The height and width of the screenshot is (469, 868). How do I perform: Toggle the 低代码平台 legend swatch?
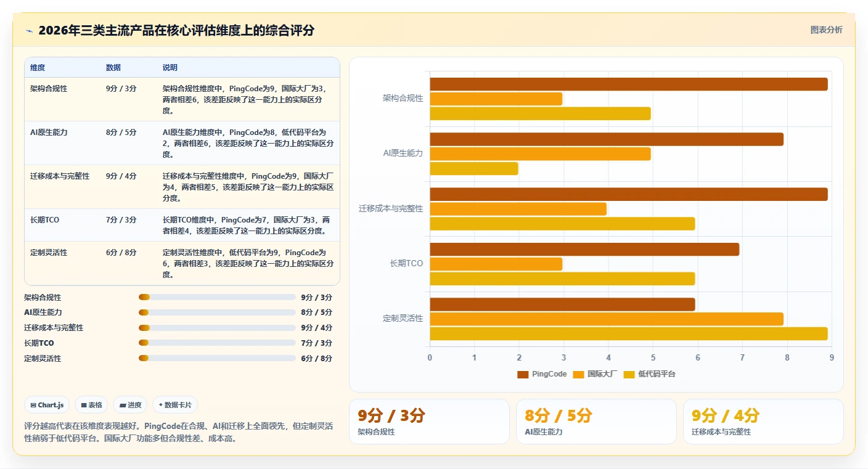coord(629,374)
